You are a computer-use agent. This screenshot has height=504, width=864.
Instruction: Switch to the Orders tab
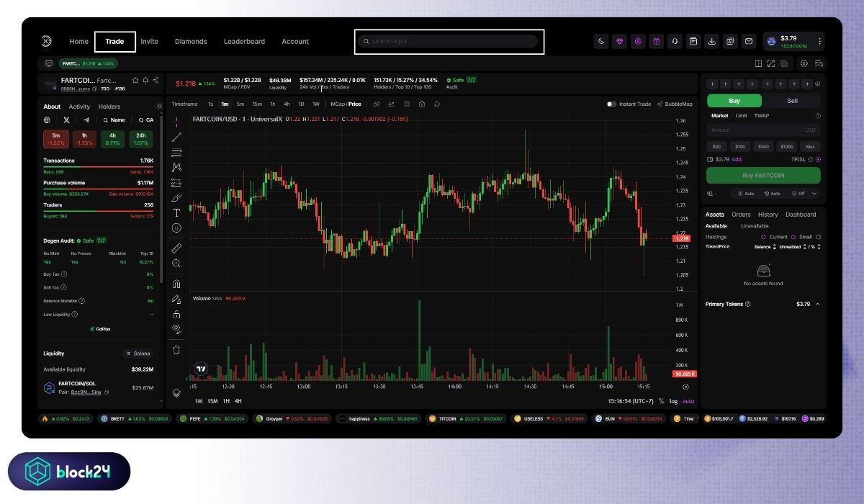tap(741, 215)
